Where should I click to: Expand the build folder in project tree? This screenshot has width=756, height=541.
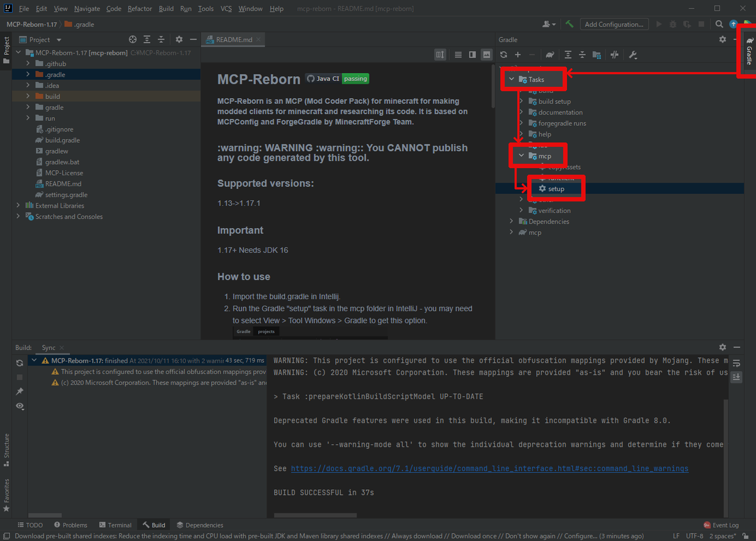tap(28, 96)
